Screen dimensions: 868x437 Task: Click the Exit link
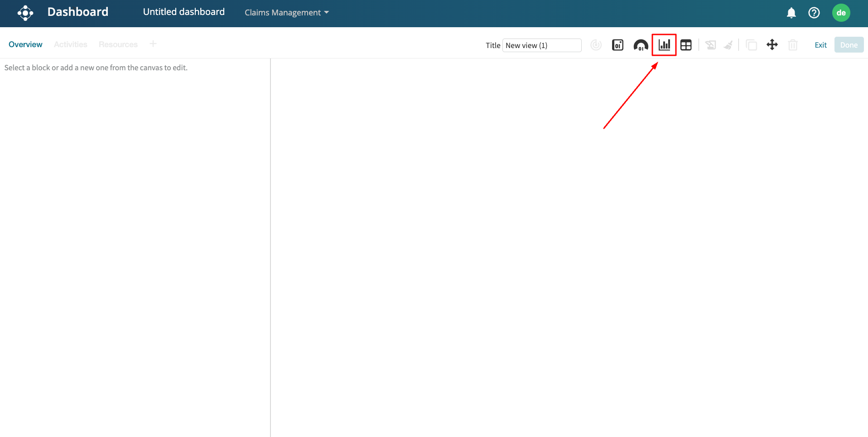820,45
